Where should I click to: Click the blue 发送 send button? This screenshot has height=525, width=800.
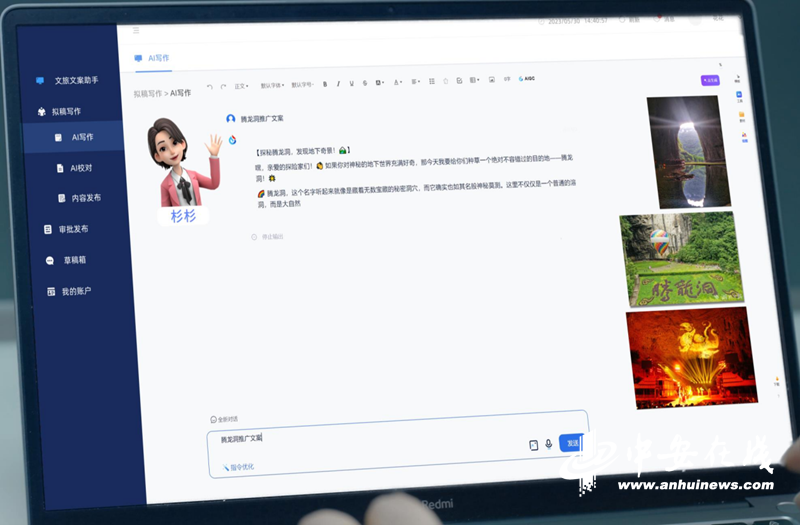(x=572, y=443)
